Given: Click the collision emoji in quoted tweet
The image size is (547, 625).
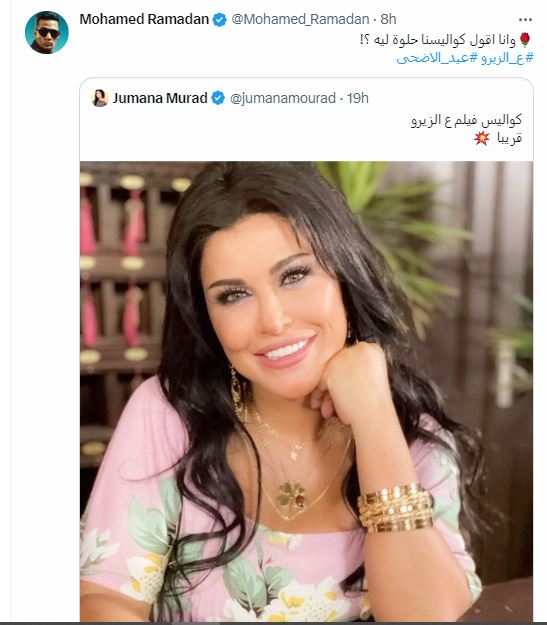Looking at the screenshot, I should (482, 138).
